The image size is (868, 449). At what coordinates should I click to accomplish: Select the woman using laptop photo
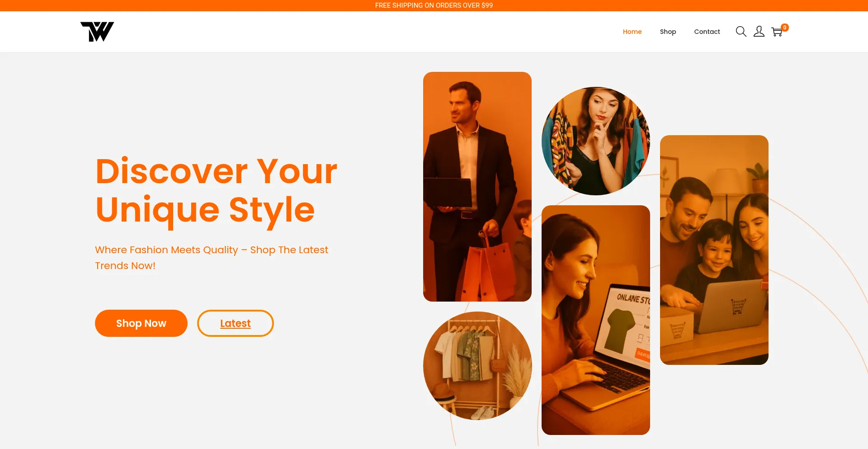pos(596,320)
